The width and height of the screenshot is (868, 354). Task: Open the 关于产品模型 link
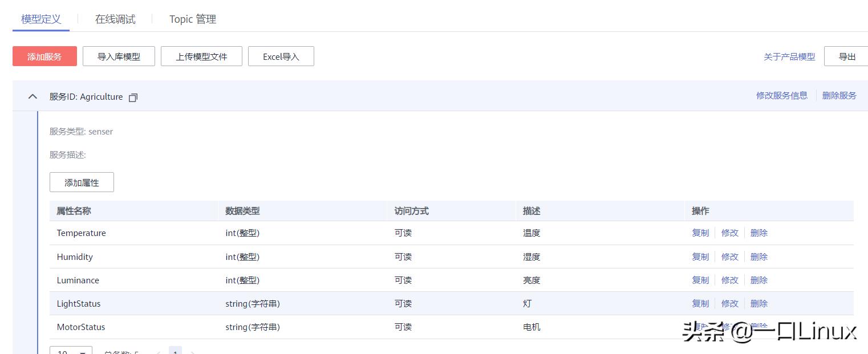(x=789, y=56)
